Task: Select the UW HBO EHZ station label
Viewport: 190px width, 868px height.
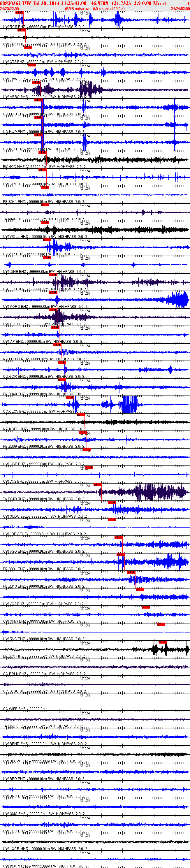Action: coord(43,831)
